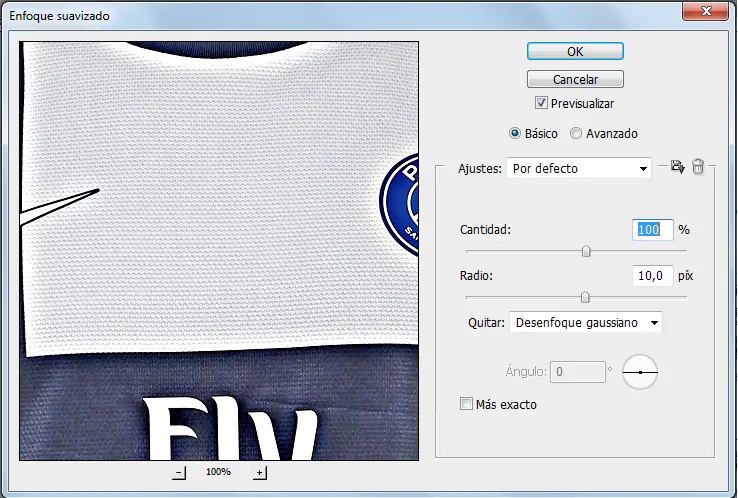Click the angle dial control

point(640,372)
